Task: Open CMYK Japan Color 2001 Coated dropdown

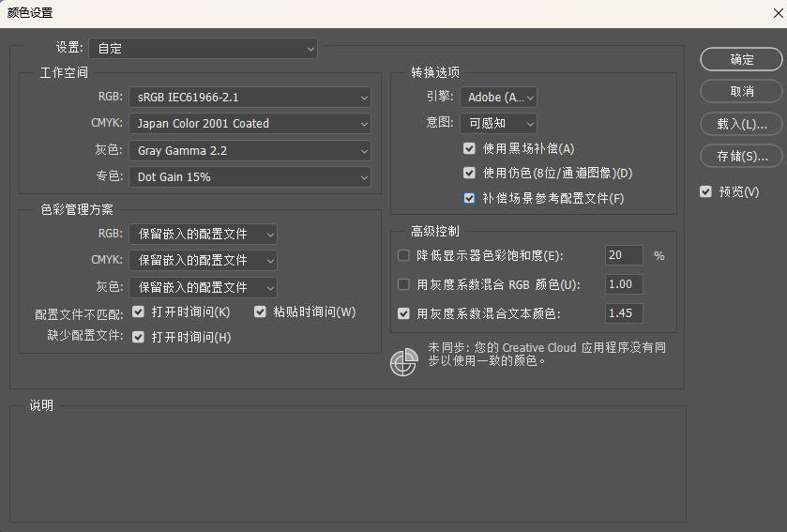Action: coord(250,123)
